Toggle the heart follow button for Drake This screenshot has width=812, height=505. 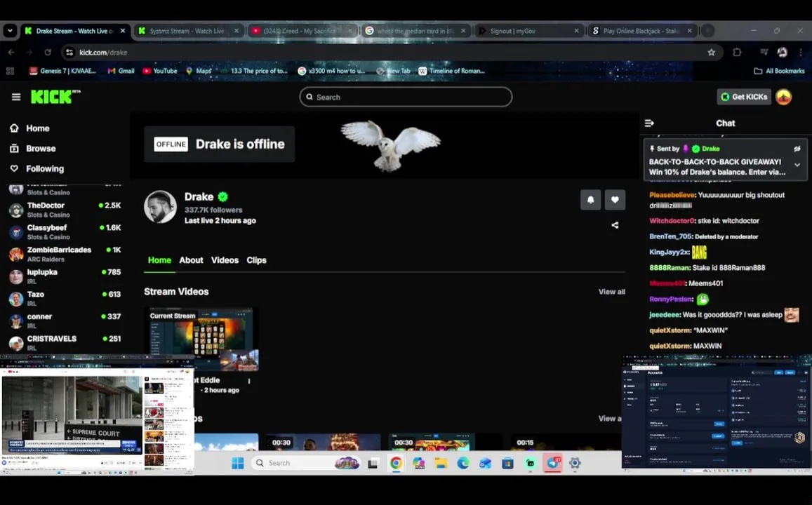(x=615, y=200)
